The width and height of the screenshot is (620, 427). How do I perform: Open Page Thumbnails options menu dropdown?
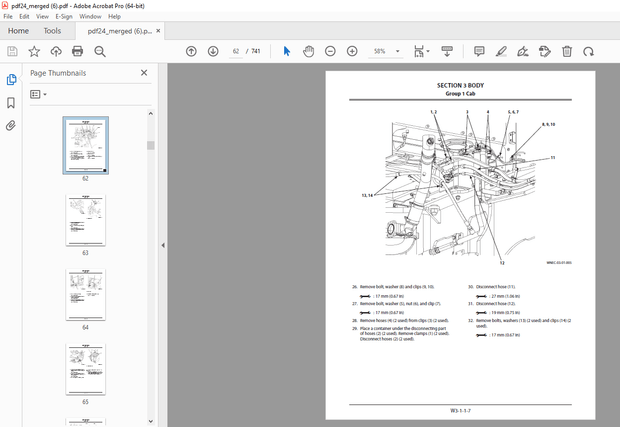pos(39,94)
